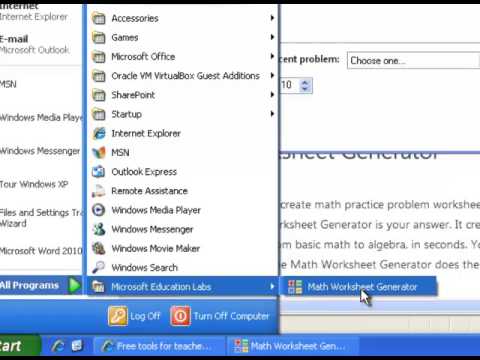Click the Oracle VM VirtualBox folder icon

99,76
